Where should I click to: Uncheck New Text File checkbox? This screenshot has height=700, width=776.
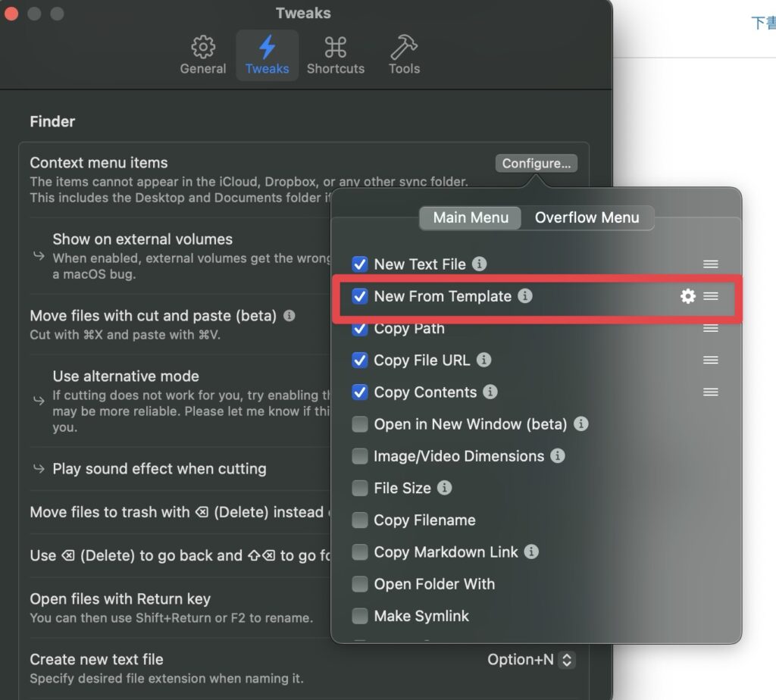[360, 264]
